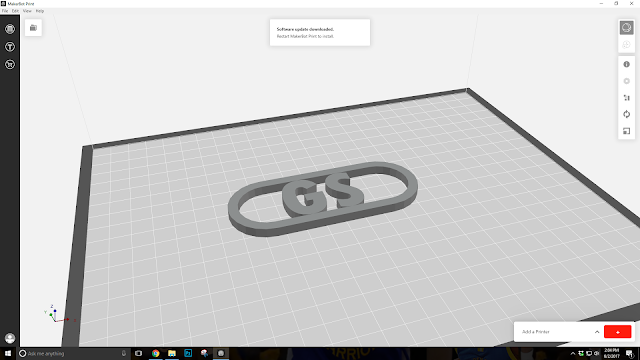
Task: Select the GS keychain model
Action: click(322, 199)
